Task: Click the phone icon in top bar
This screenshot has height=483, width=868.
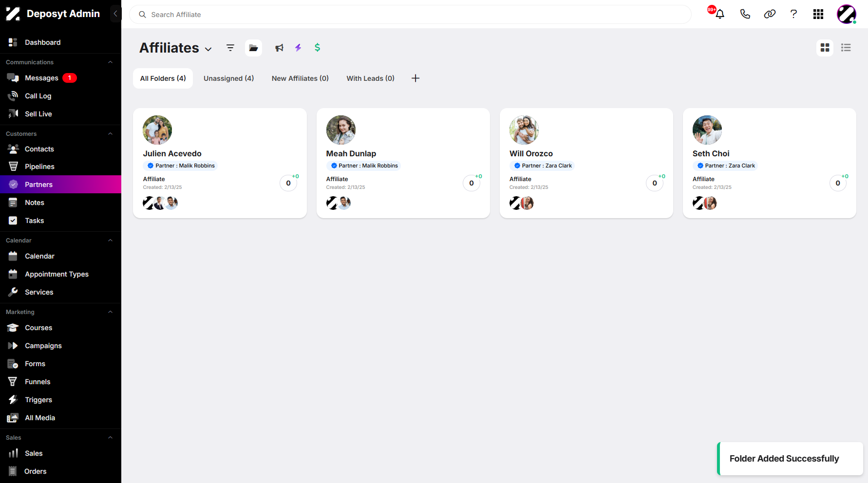Action: tap(745, 14)
